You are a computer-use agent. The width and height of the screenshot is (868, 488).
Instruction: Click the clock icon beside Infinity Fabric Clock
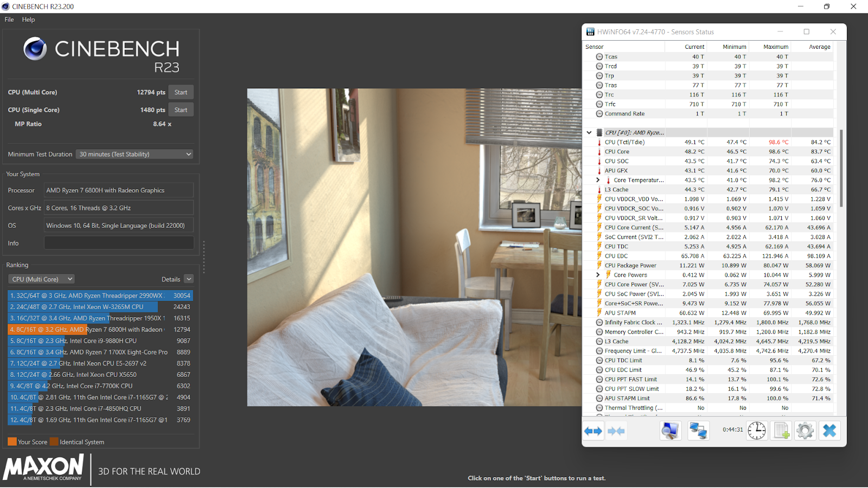click(599, 322)
